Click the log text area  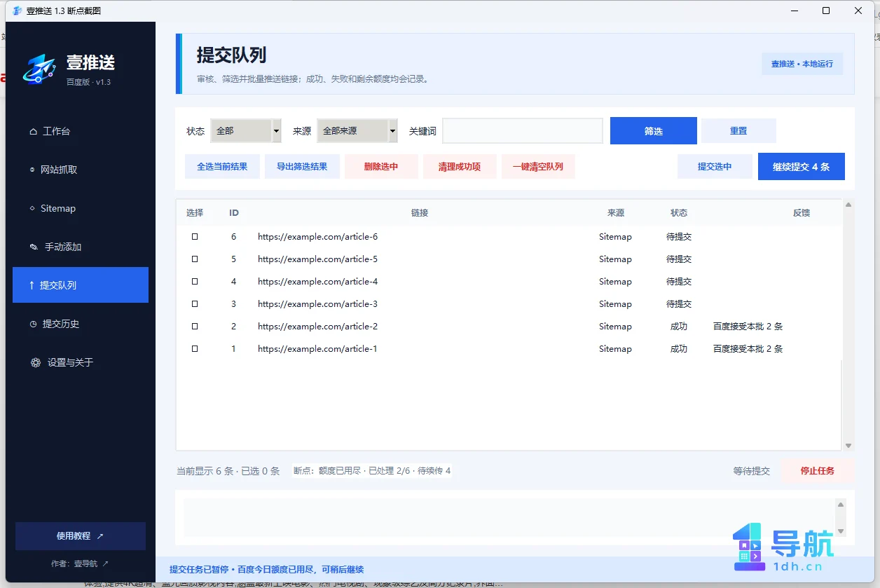tap(509, 517)
